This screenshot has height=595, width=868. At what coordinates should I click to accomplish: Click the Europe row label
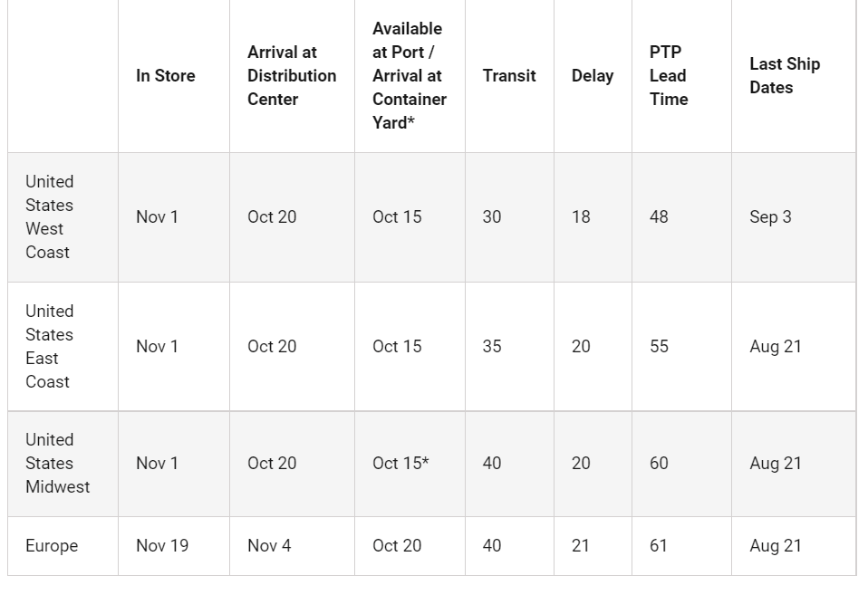coord(52,546)
